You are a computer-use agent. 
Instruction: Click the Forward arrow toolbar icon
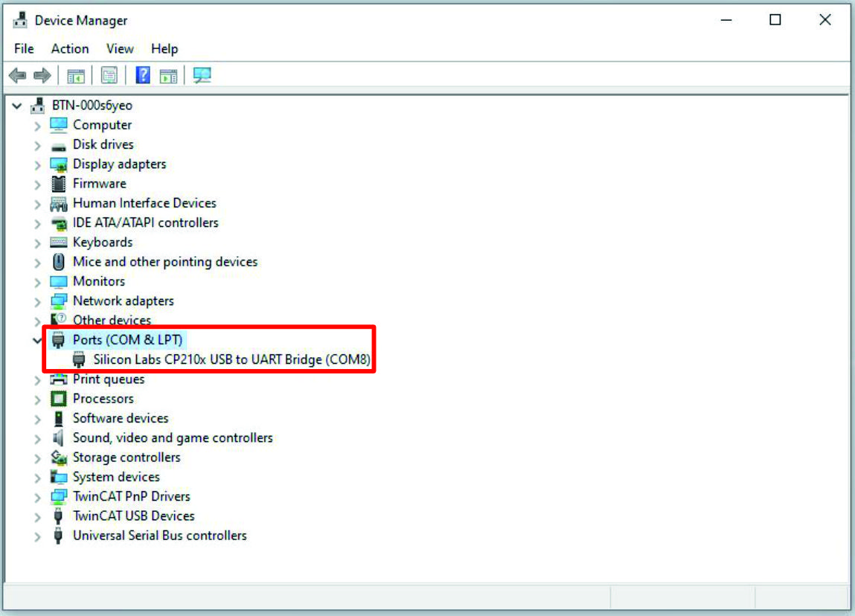coord(42,75)
